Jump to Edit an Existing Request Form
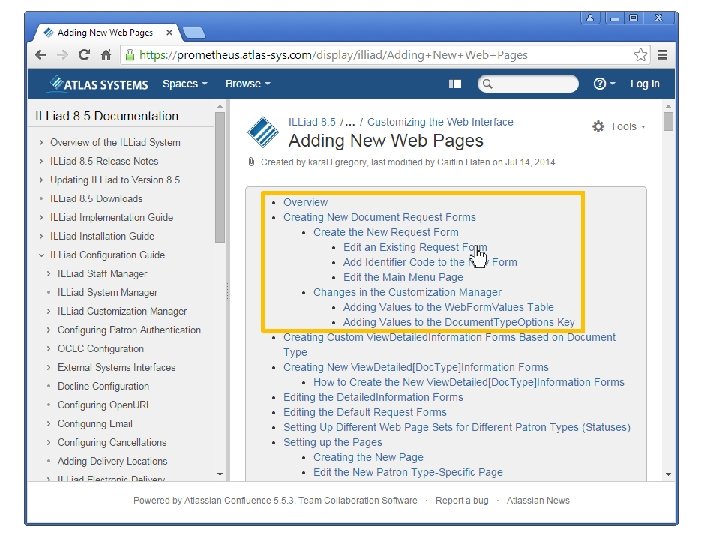720x540 pixels. [415, 247]
